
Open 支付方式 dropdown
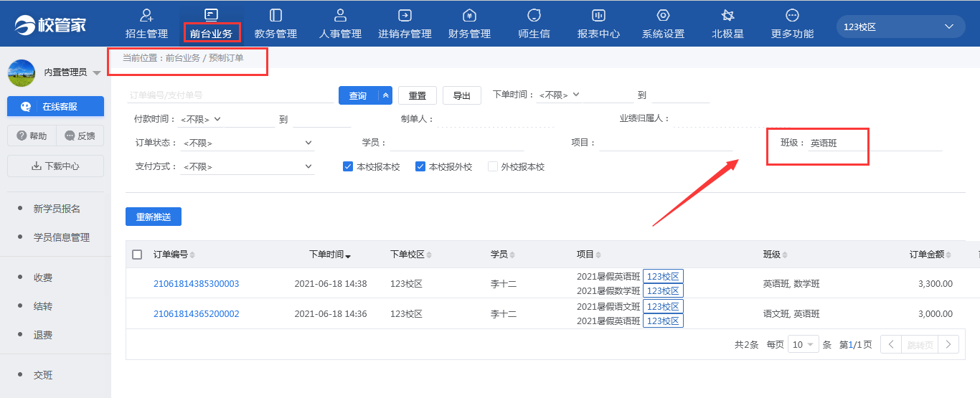point(248,166)
